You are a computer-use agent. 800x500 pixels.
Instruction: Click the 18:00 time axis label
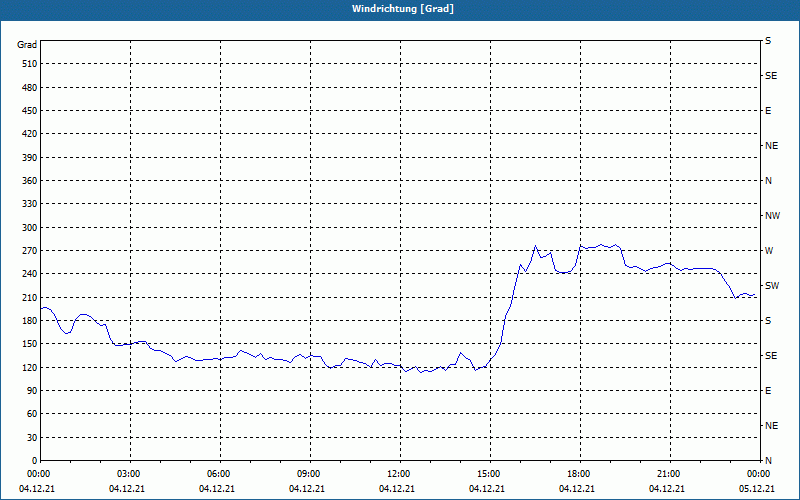(580, 474)
